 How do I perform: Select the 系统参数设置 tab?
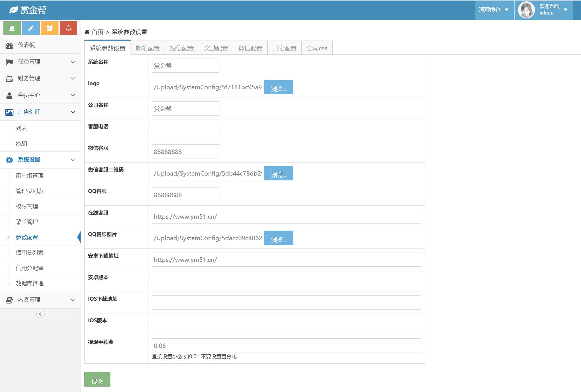click(108, 48)
